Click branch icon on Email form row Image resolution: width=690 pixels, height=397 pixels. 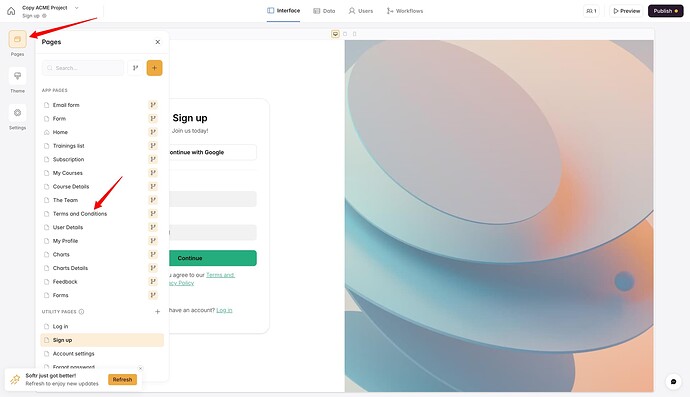pyautogui.click(x=153, y=105)
